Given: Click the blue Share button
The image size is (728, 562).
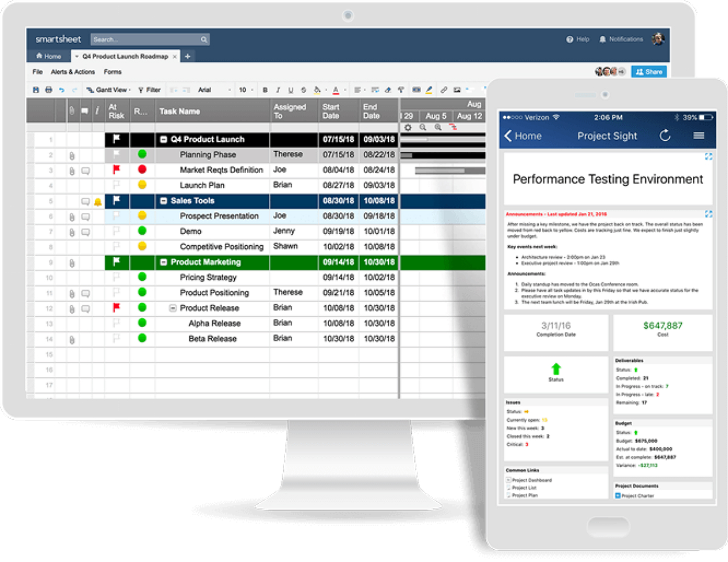Looking at the screenshot, I should pos(649,72).
